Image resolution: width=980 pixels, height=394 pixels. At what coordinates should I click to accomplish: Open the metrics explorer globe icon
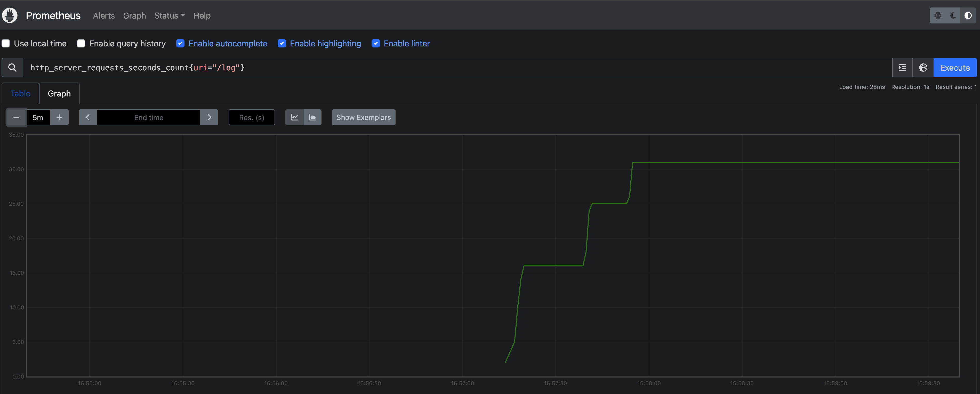(923, 68)
